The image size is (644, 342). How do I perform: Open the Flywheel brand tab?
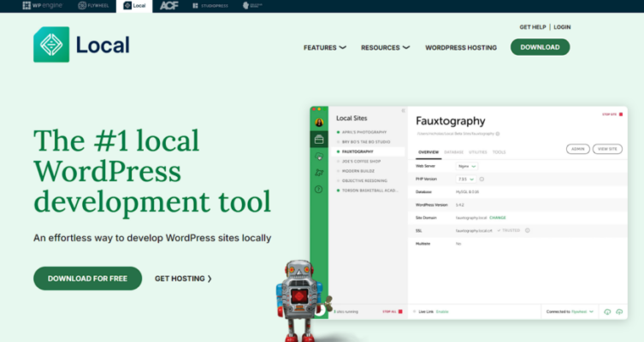(93, 5)
